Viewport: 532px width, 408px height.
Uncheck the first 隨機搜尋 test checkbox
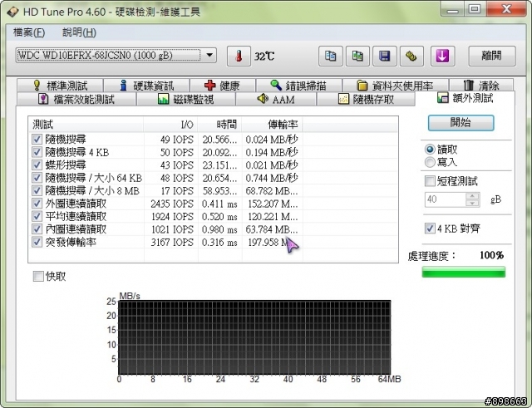point(37,139)
